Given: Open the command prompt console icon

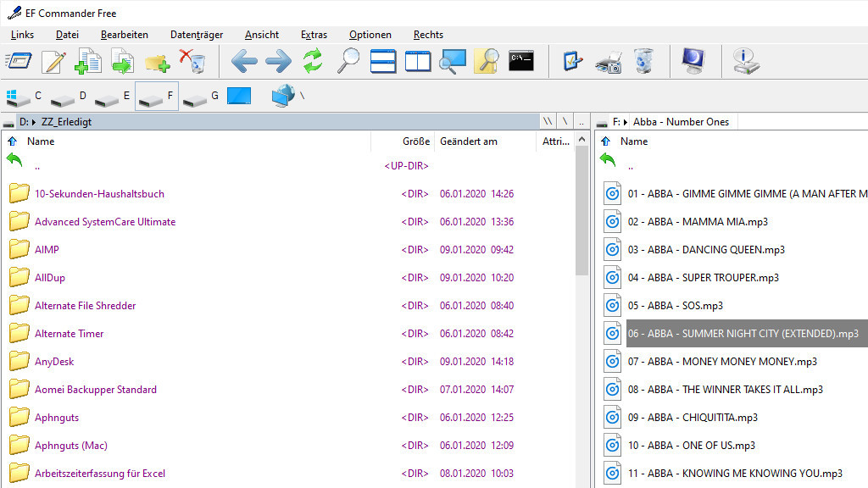Looking at the screenshot, I should point(521,61).
